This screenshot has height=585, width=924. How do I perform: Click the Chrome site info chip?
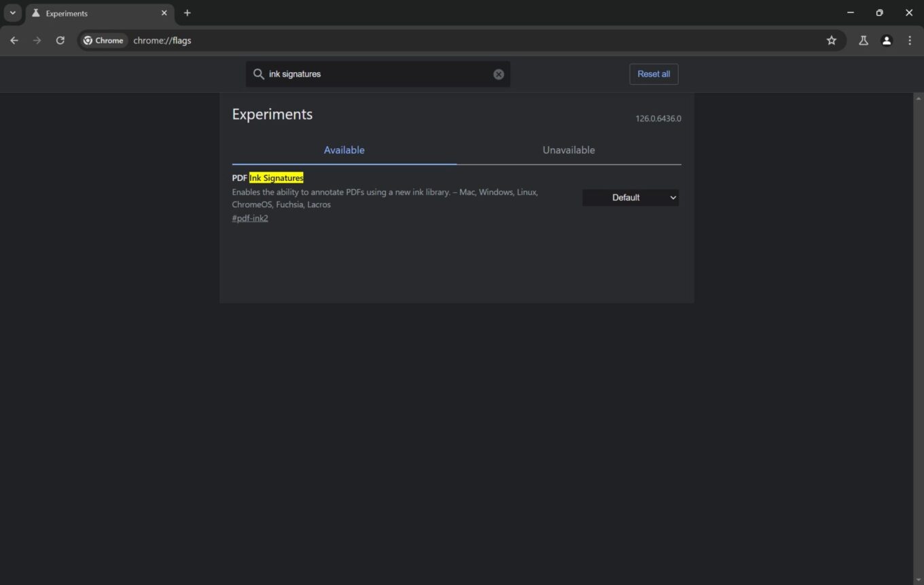tap(103, 41)
